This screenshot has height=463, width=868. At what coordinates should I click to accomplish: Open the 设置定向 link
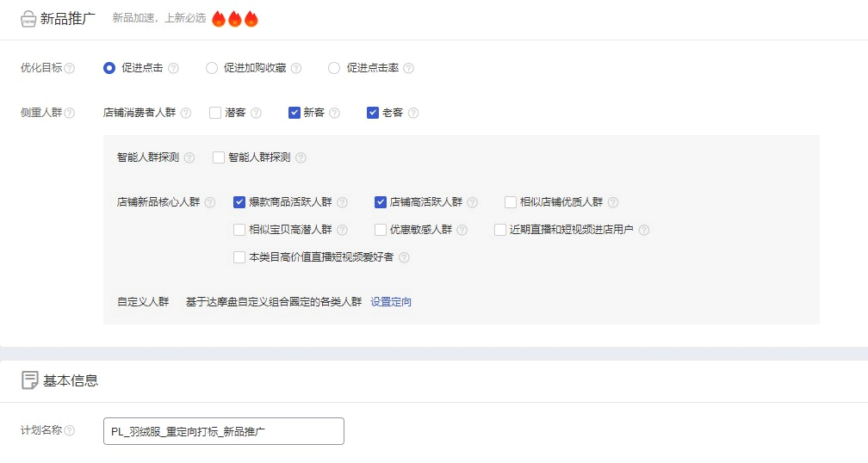pos(391,302)
